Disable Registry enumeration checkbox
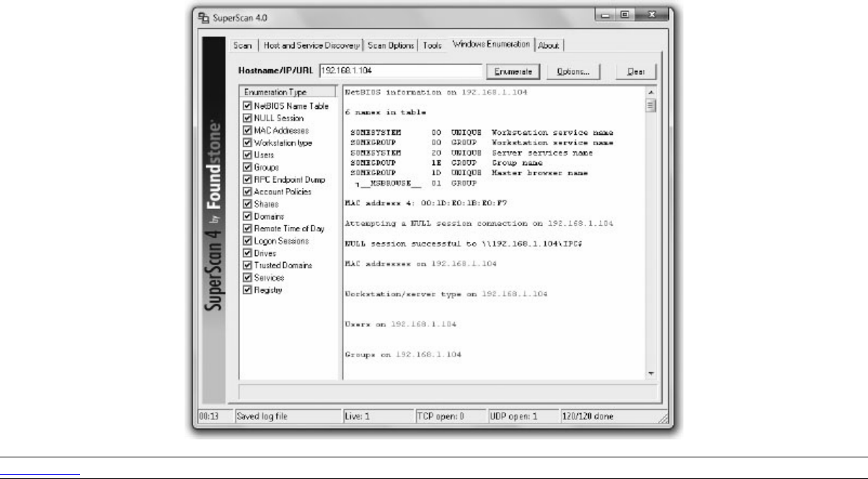The image size is (868, 479). [247, 290]
